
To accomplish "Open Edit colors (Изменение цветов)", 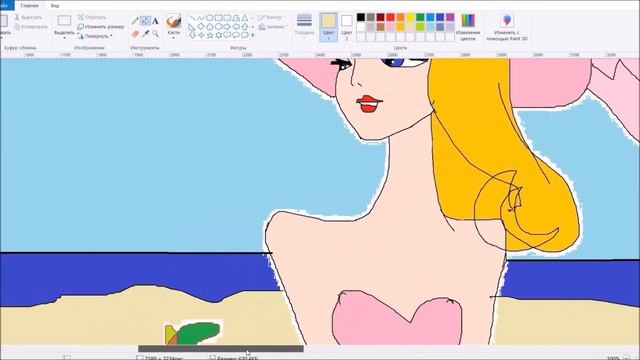I will (468, 27).
